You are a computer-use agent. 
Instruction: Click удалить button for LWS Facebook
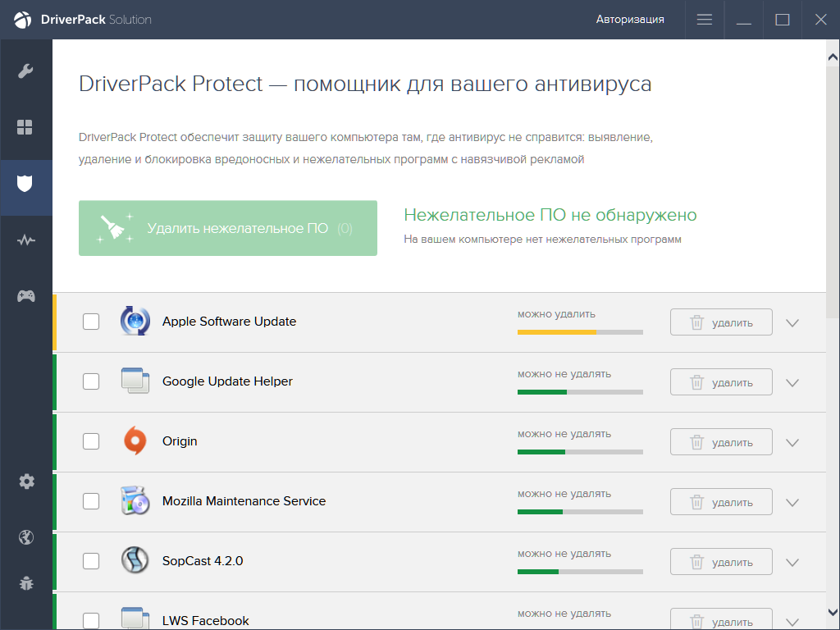(721, 620)
